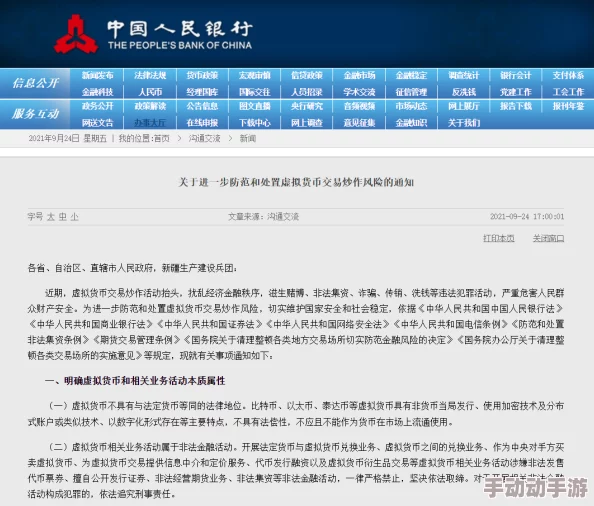
Task: Click the People's Bank of China logo emblem
Action: [76, 34]
